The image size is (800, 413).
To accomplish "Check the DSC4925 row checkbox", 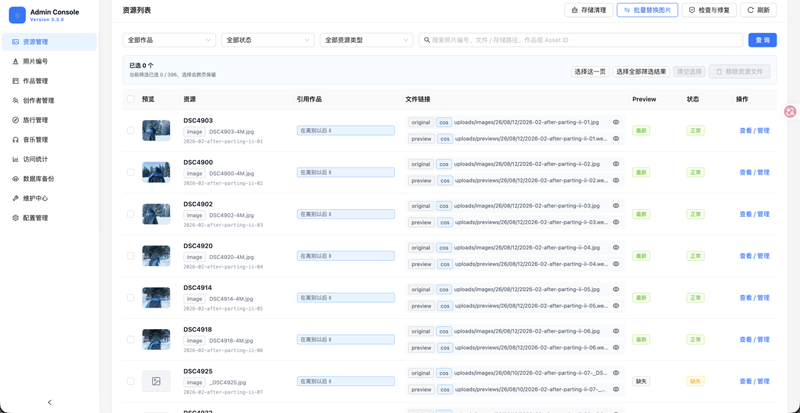I will click(131, 381).
